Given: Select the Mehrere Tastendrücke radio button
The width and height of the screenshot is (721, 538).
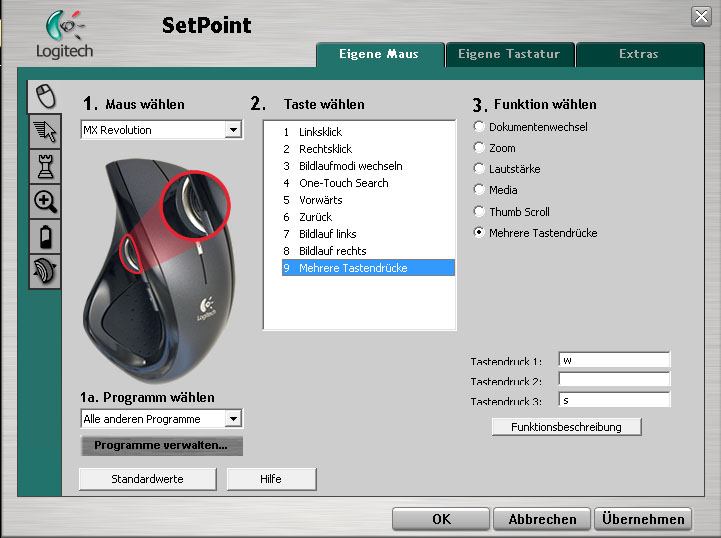Looking at the screenshot, I should point(479,233).
